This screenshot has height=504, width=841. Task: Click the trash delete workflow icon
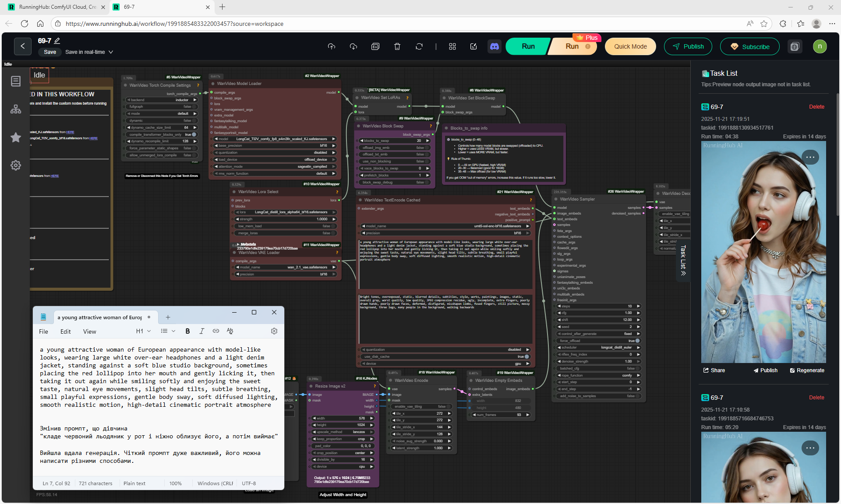click(397, 46)
